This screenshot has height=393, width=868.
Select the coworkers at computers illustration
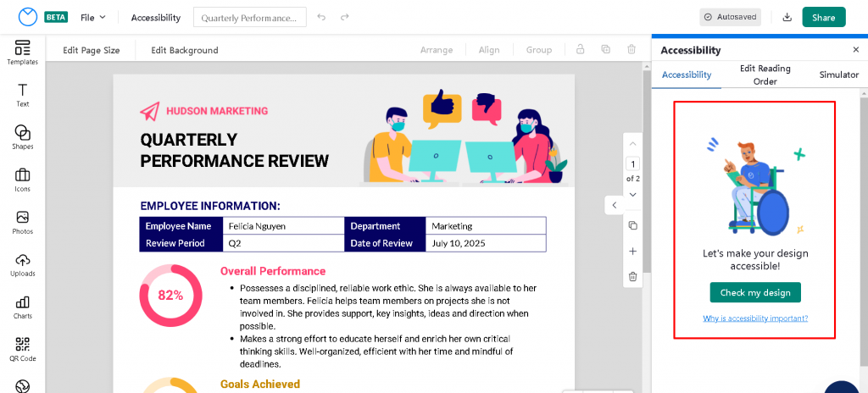click(x=465, y=136)
